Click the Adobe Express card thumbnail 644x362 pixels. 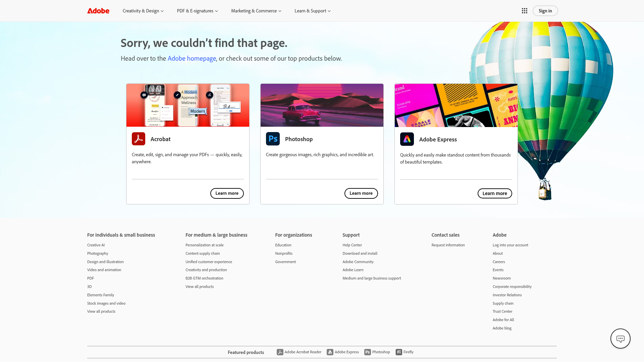tap(456, 105)
